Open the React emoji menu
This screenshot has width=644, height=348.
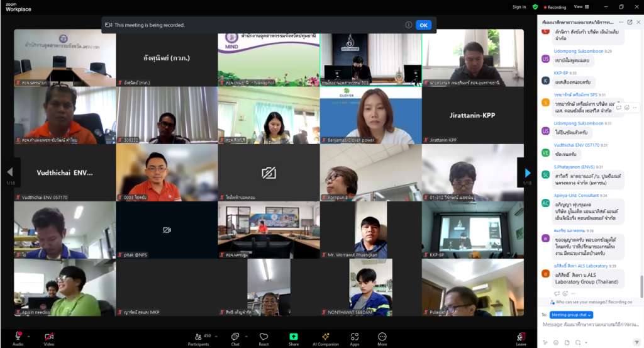click(264, 338)
